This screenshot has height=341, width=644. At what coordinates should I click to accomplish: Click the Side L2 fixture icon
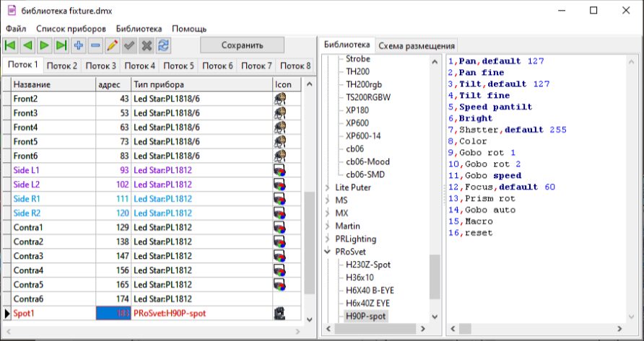279,185
